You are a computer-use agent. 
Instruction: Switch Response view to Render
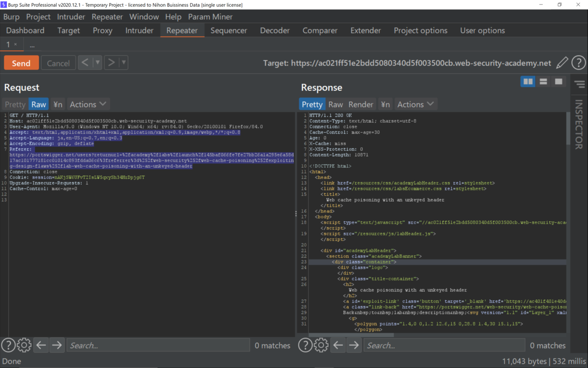coord(361,104)
